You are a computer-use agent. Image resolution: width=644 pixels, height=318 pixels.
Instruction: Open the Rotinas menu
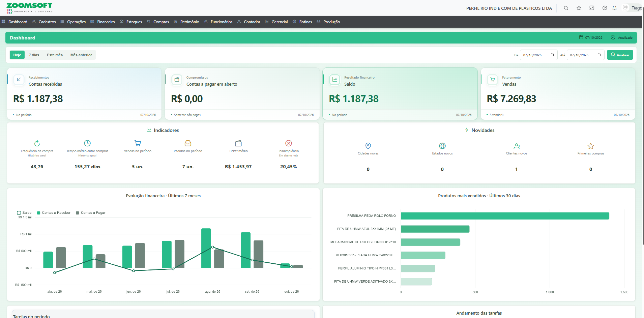click(302, 22)
